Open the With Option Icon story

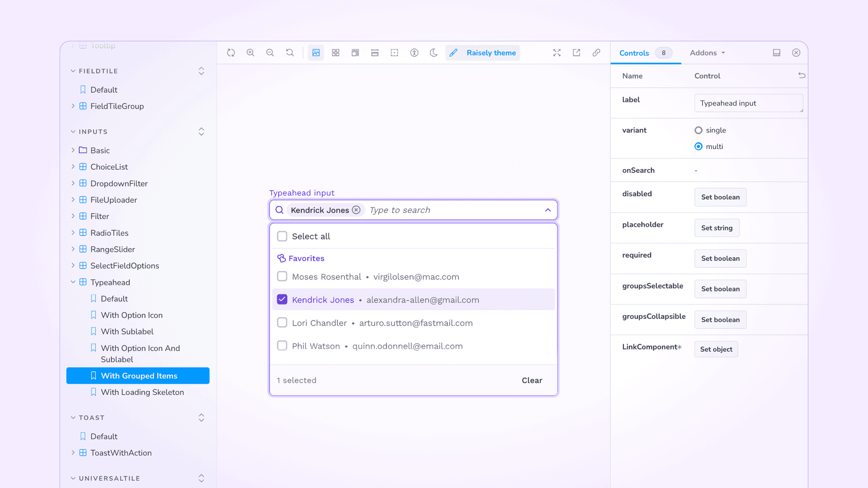pyautogui.click(x=131, y=315)
